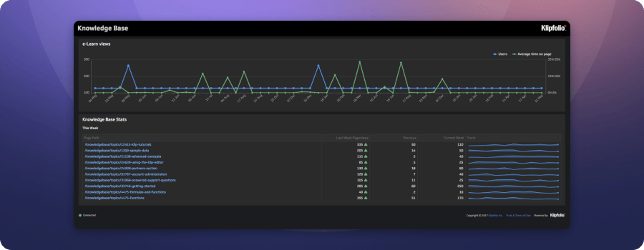The image size is (644, 250).
Task: Click the first blue Users peak on chart
Action: coord(128,65)
